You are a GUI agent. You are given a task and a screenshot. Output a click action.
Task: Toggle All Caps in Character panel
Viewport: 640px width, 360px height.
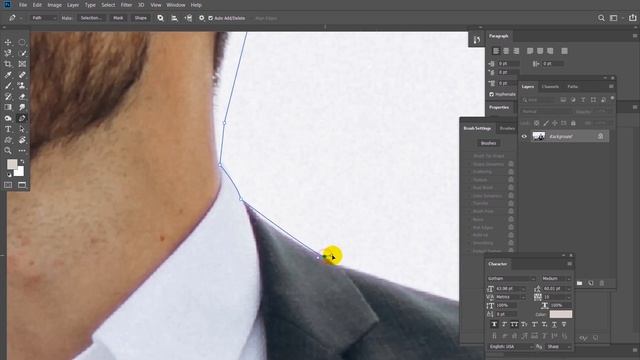point(514,324)
